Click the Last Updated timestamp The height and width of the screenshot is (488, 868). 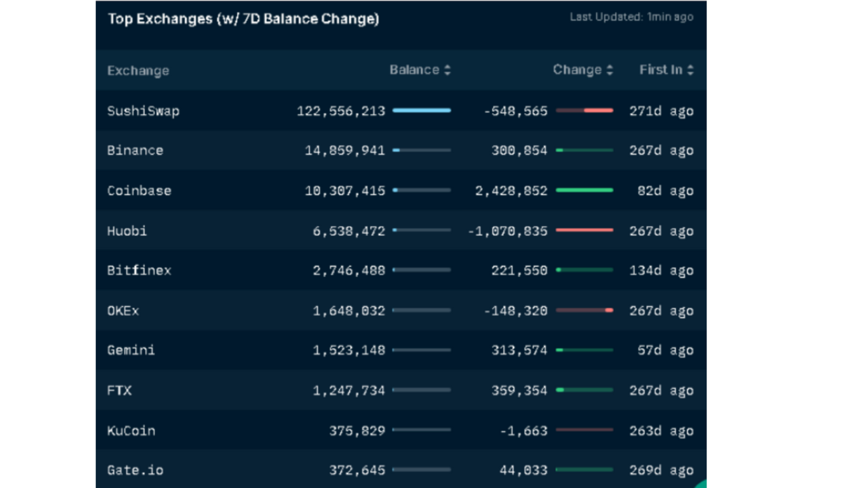[x=630, y=17]
